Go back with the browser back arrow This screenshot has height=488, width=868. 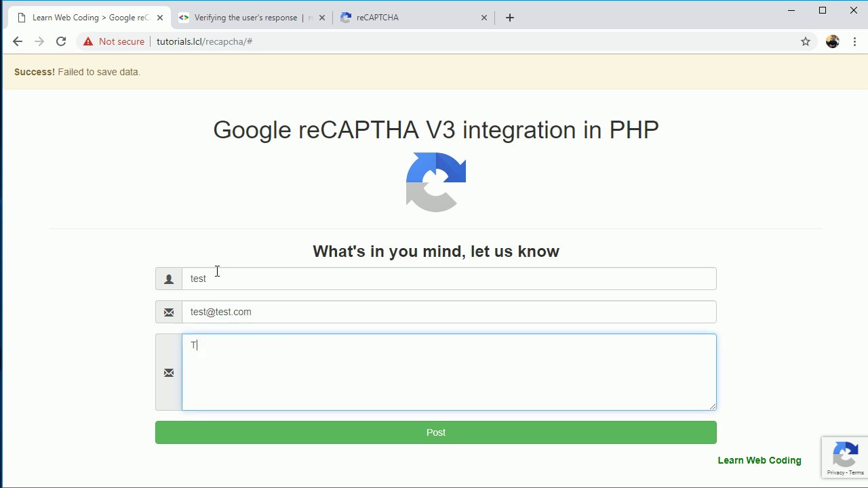(18, 41)
